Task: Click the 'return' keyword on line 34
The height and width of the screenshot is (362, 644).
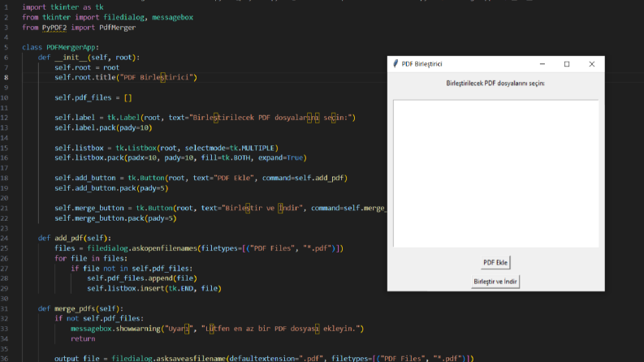Action: point(83,338)
